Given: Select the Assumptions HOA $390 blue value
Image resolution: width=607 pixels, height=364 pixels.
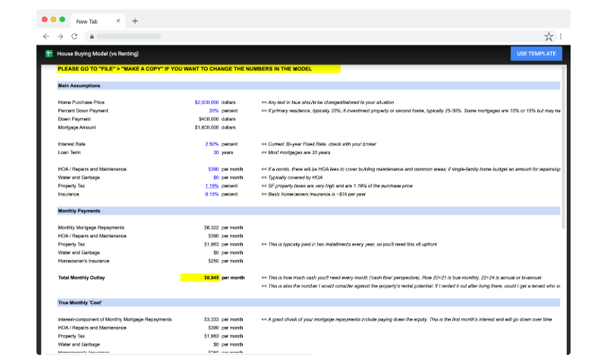Looking at the screenshot, I should [213, 169].
